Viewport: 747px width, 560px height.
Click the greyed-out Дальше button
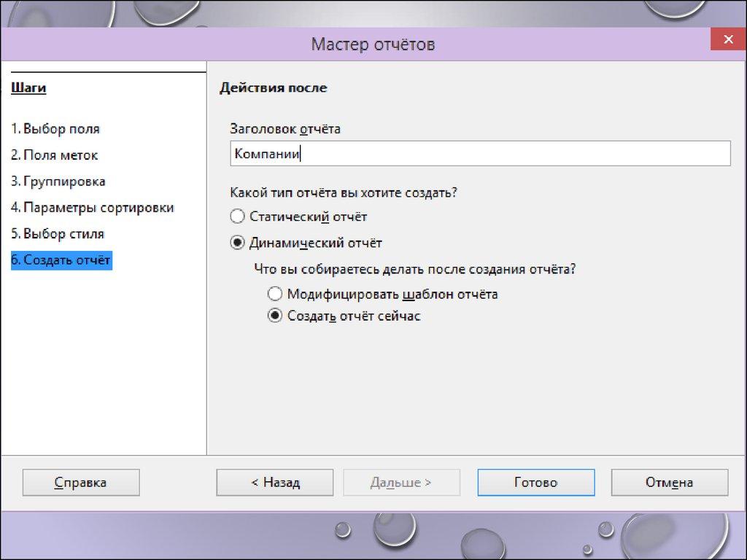(401, 483)
